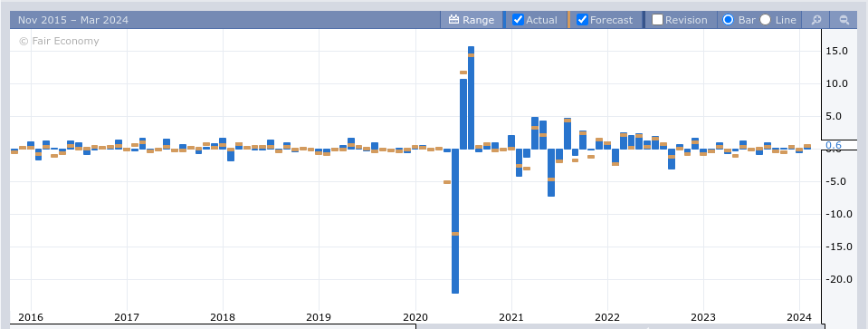This screenshot has height=329, width=868.
Task: Click the deepest negative bar reaching below -20.0
Action: click(x=455, y=221)
